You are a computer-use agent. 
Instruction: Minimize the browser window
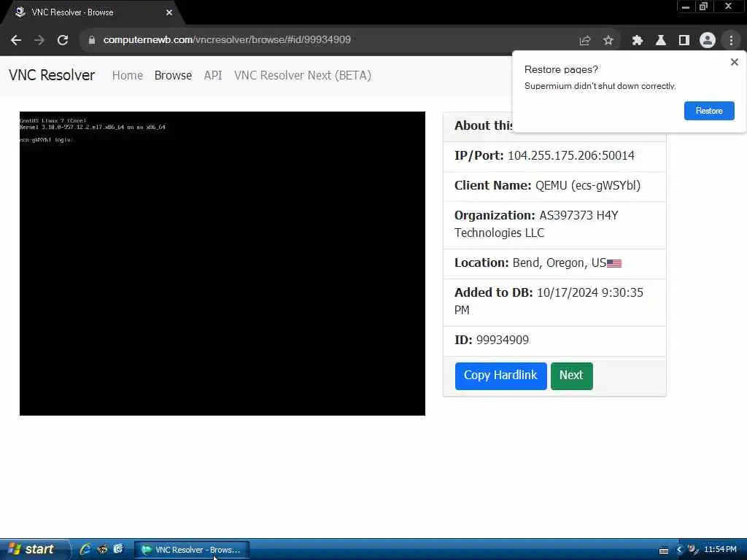[x=686, y=7]
